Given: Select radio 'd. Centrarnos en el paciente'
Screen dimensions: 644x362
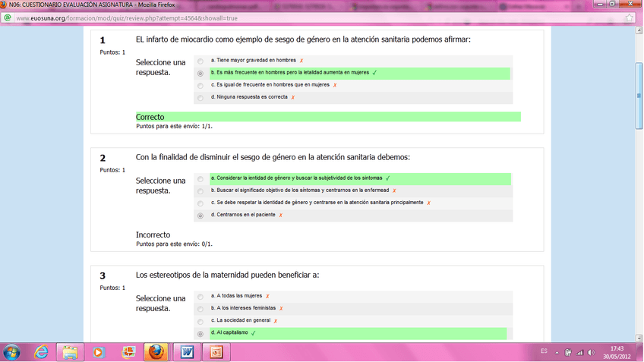Looking at the screenshot, I should [200, 216].
